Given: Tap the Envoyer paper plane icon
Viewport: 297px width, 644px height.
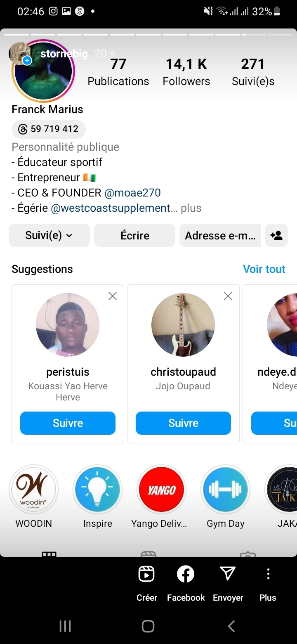Looking at the screenshot, I should click(x=228, y=574).
